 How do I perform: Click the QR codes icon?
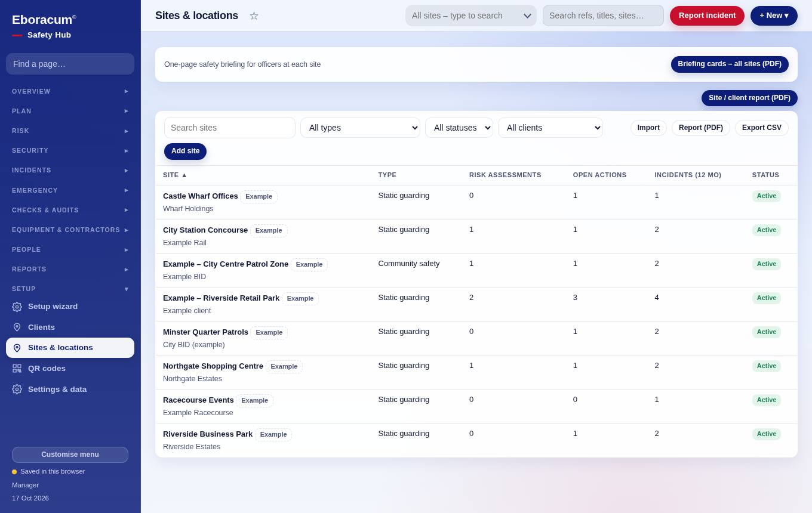(17, 369)
